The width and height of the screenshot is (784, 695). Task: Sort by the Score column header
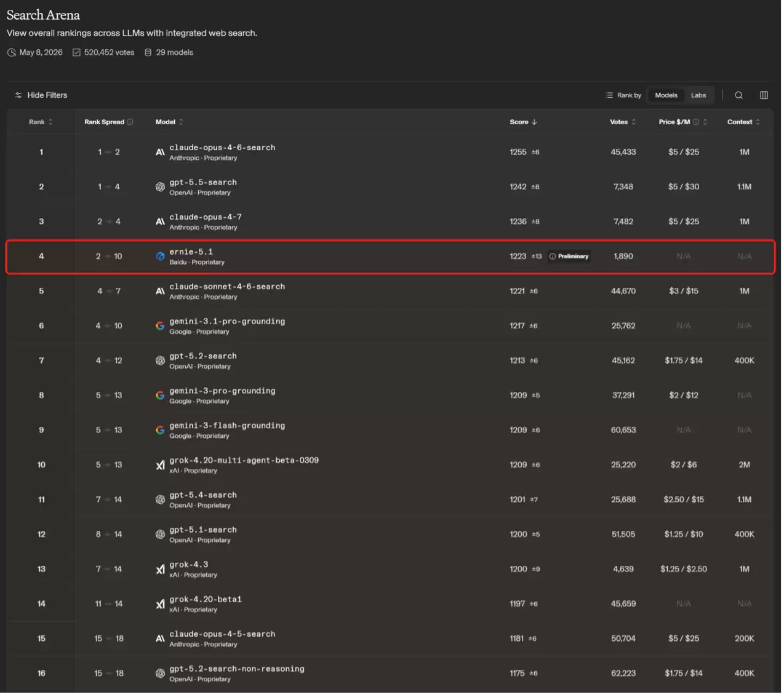tap(525, 122)
